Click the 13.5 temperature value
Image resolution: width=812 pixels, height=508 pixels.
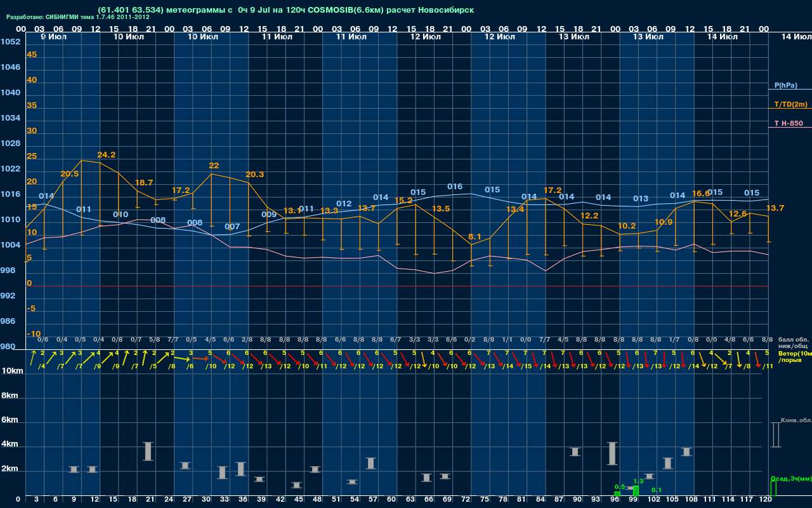click(440, 209)
